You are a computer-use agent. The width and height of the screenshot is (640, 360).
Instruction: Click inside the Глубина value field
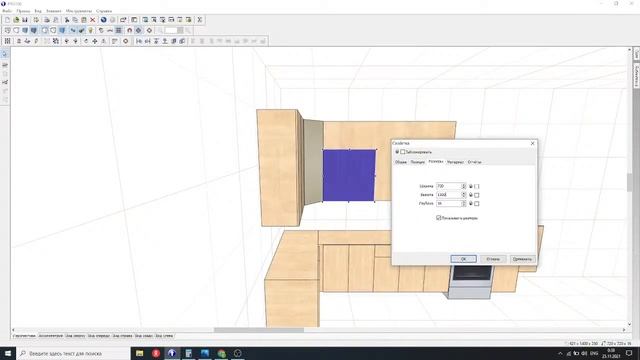click(449, 203)
